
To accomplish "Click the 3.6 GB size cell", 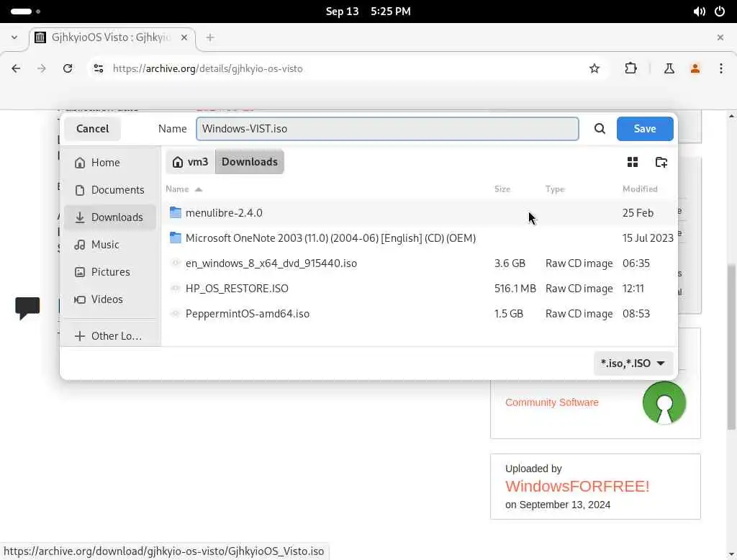I will pyautogui.click(x=510, y=263).
